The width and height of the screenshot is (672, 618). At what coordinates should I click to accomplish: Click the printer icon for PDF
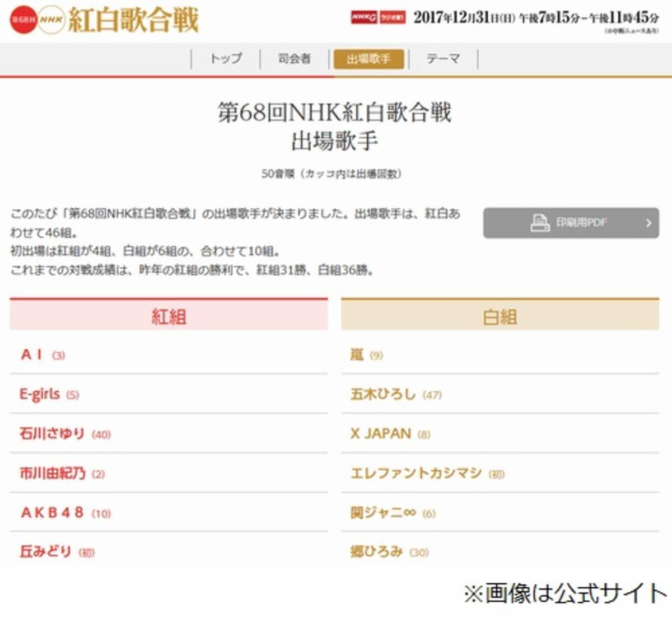coord(540,223)
